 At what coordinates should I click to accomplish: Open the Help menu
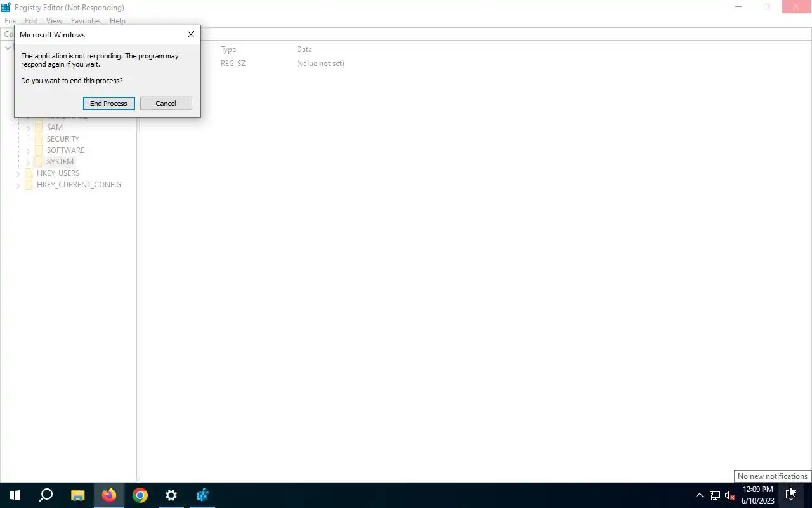117,21
